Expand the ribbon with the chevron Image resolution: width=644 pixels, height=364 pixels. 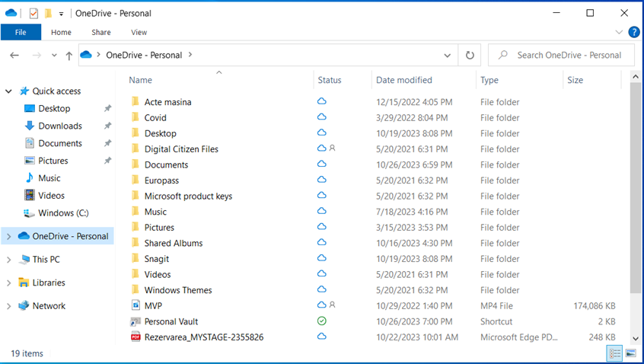619,32
